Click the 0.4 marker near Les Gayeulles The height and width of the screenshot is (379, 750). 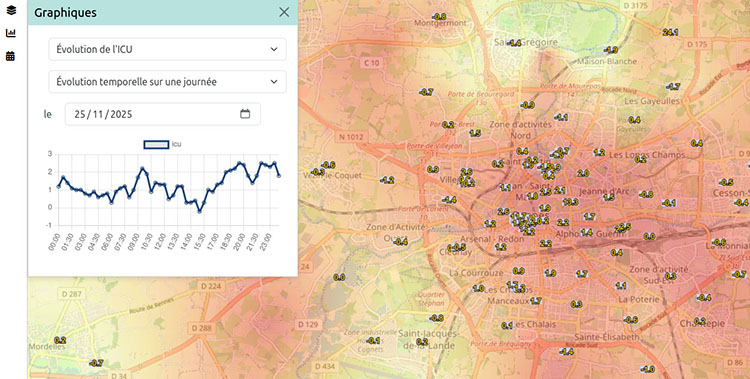pos(634,120)
